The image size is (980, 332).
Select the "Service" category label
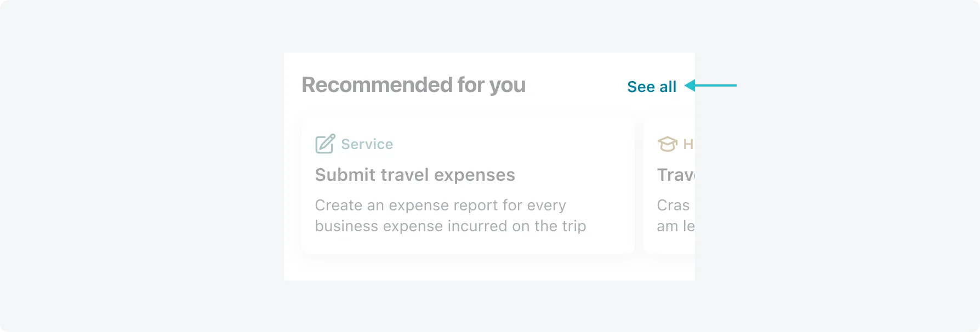[x=367, y=144]
